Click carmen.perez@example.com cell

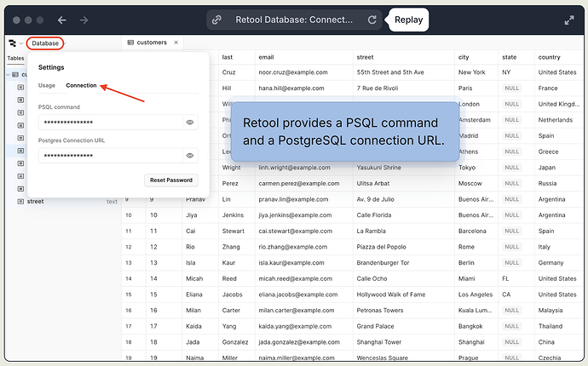point(303,184)
